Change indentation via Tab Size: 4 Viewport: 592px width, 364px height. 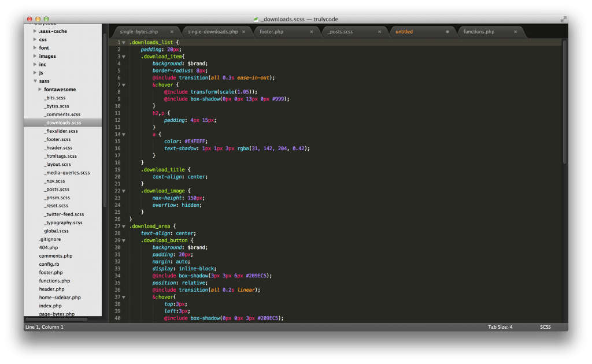[500, 327]
